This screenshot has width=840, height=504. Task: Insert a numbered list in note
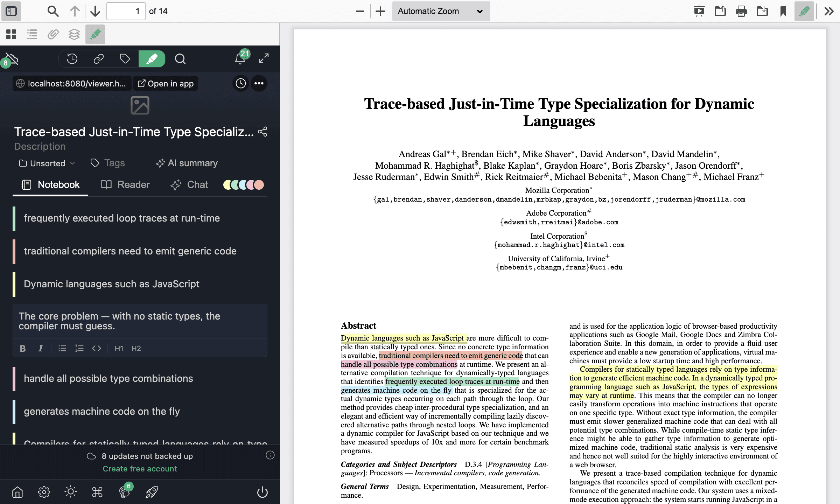pyautogui.click(x=79, y=348)
